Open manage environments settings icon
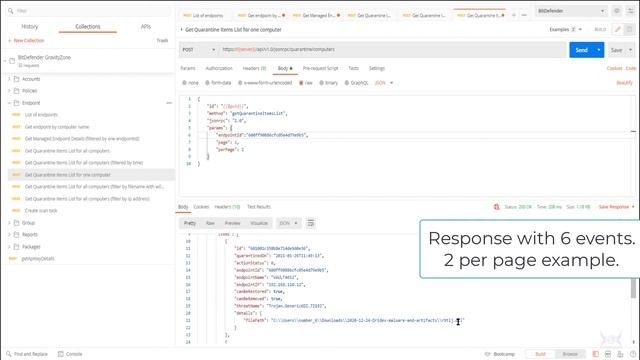This screenshot has height=360, width=640. pyautogui.click(x=631, y=11)
